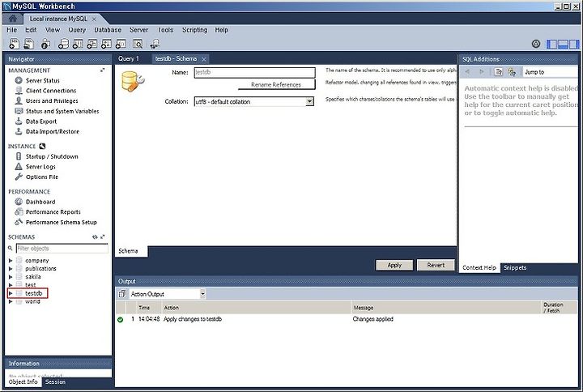This screenshot has width=583, height=392.
Task: Expand the sakila schema node
Action: point(11,277)
